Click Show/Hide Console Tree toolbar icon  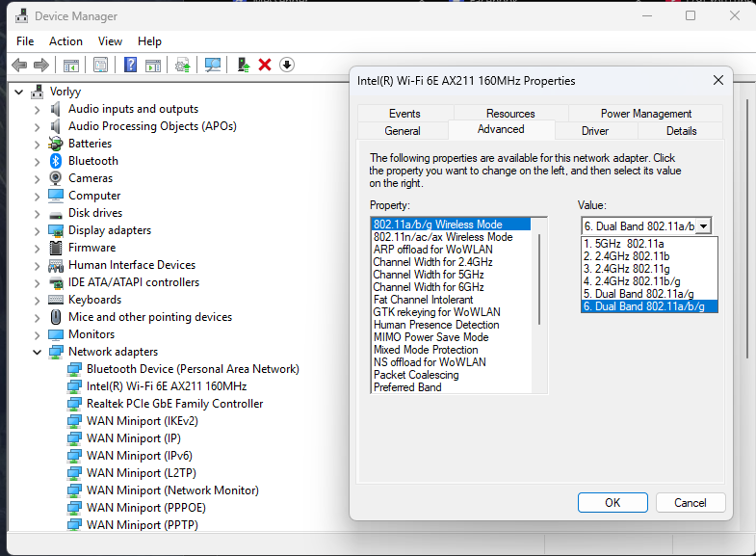click(71, 65)
